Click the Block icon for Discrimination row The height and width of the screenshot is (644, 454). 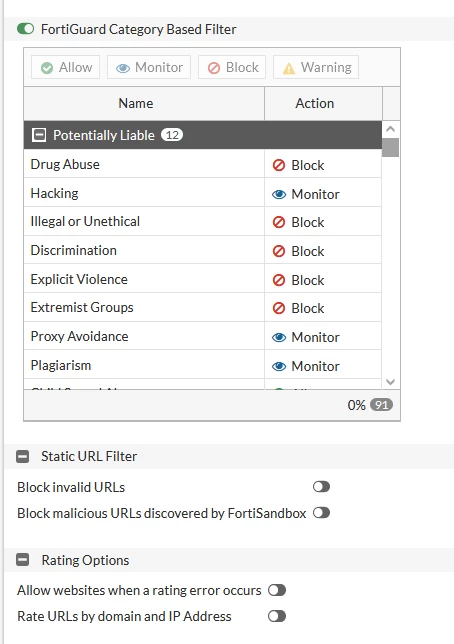coord(279,251)
